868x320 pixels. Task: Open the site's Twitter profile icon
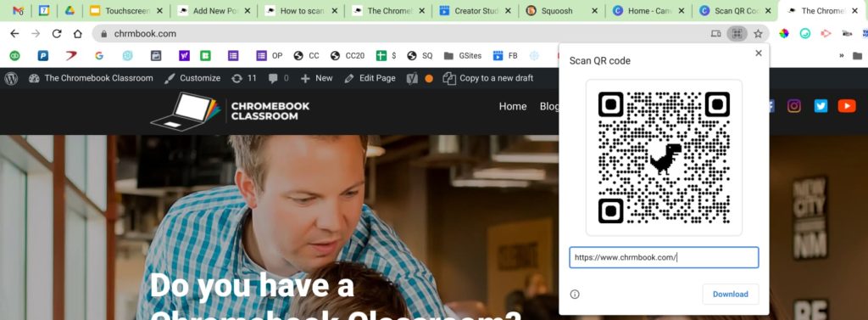point(821,106)
